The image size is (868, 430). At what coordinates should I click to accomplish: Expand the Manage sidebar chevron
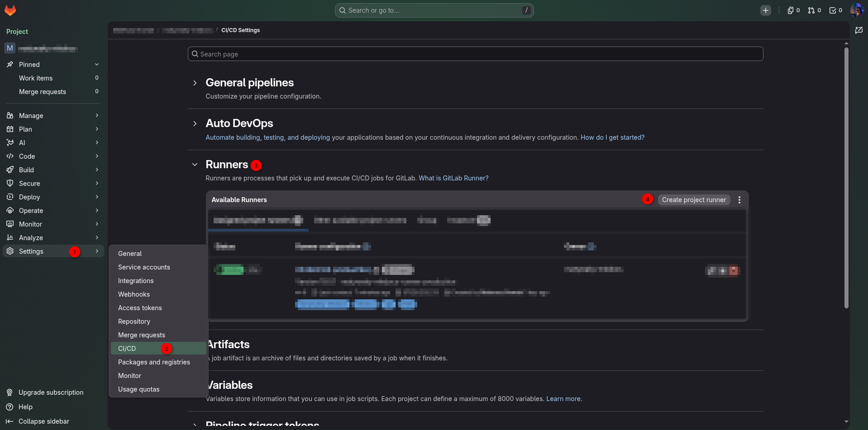pyautogui.click(x=97, y=116)
